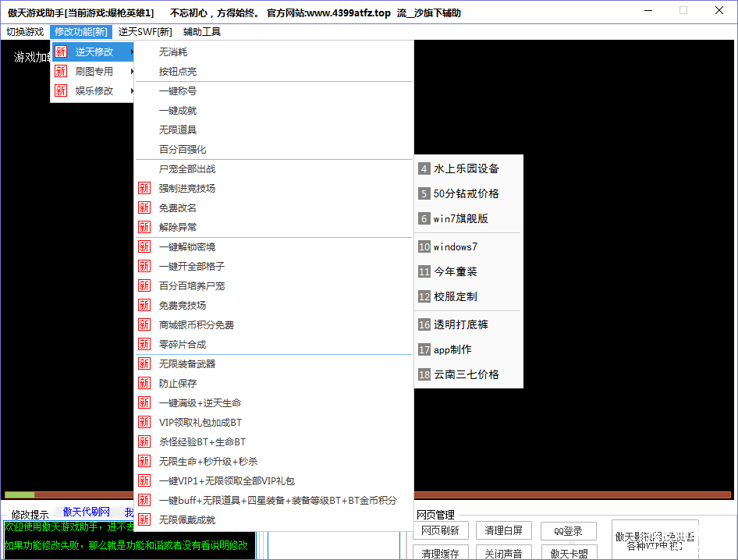Click the 新 icon next to 一键满级+逆天生命
Viewport: 738px width, 560px height.
click(144, 402)
